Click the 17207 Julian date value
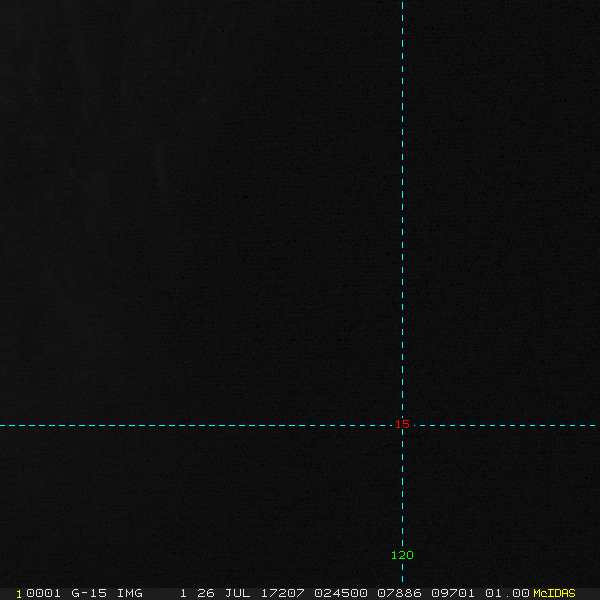Image resolution: width=600 pixels, height=600 pixels. tap(282, 593)
